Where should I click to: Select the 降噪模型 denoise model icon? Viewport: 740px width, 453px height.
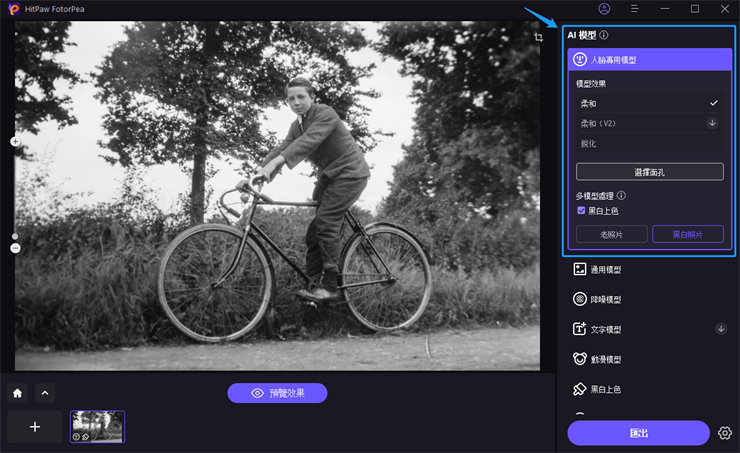pos(579,299)
